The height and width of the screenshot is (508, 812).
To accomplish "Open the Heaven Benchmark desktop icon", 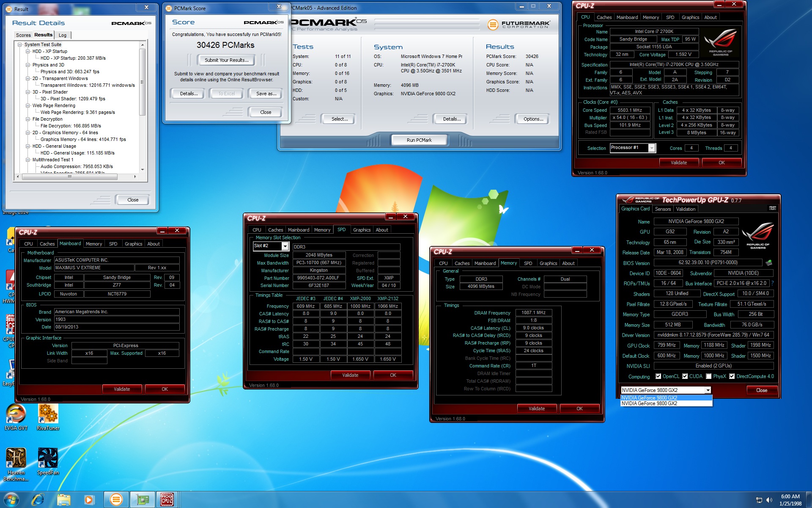I will click(x=16, y=464).
